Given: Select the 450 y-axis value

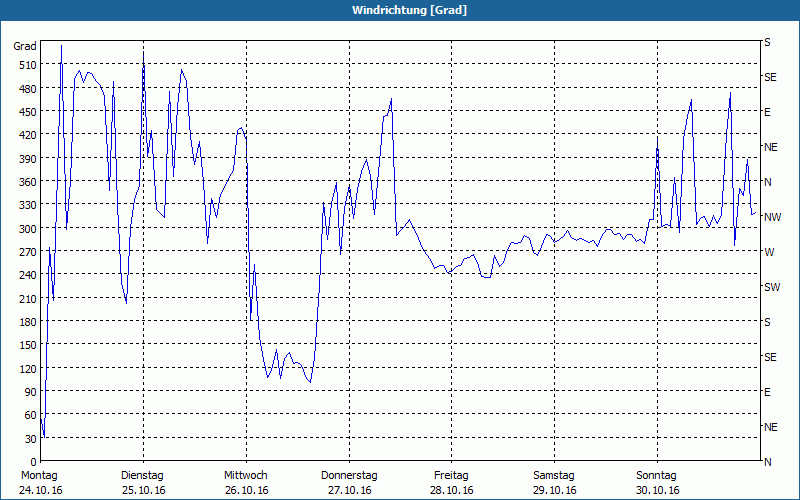Looking at the screenshot, I should (29, 112).
